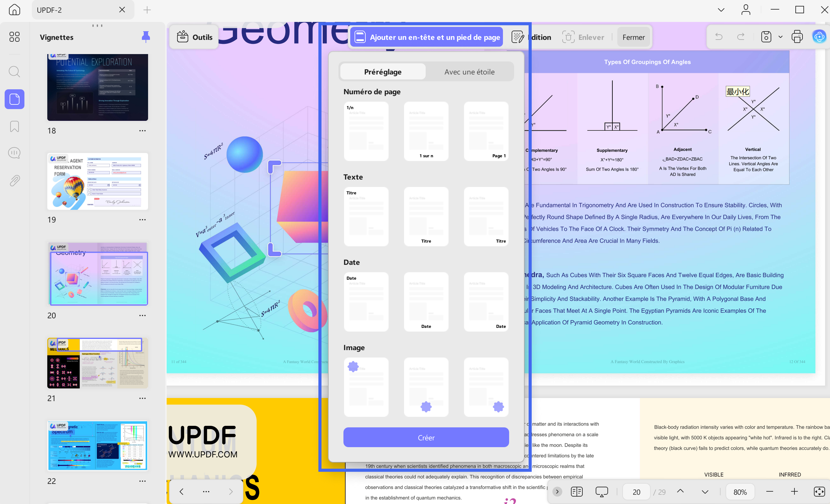
Task: Click the Créer button
Action: pos(426,437)
